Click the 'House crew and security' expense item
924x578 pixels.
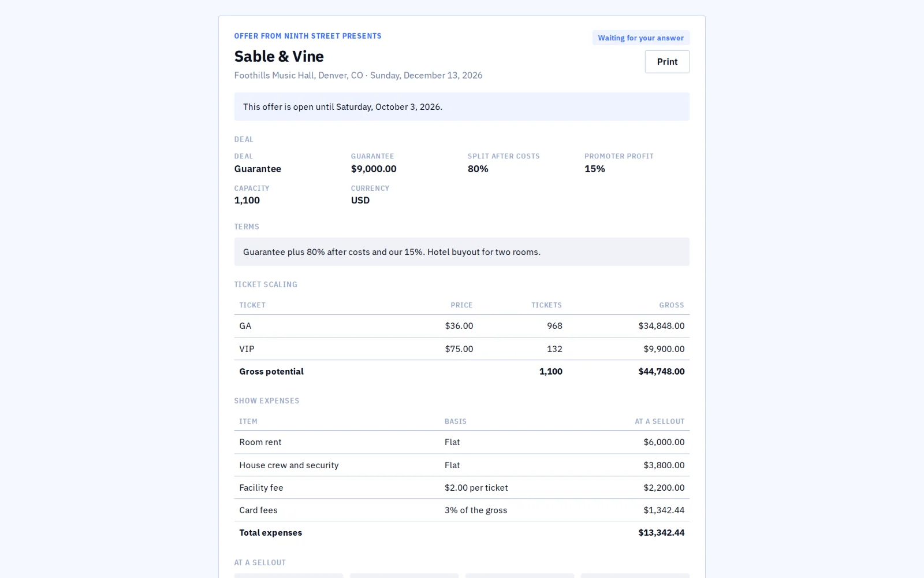click(289, 465)
